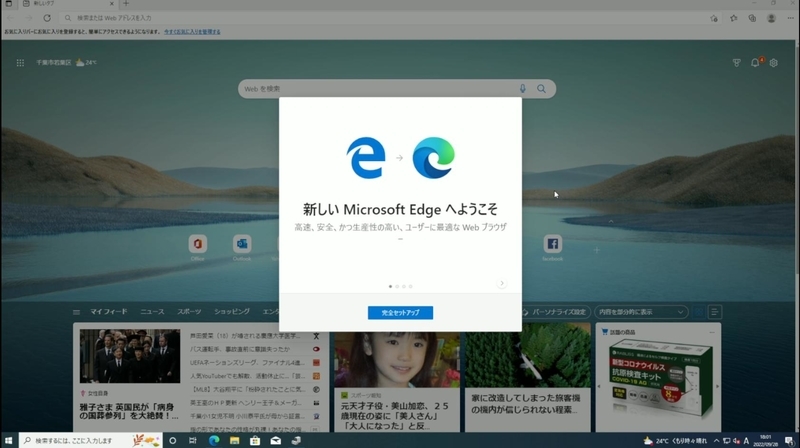800x448 pixels.
Task: Open the Windows Start menu
Action: click(x=9, y=440)
